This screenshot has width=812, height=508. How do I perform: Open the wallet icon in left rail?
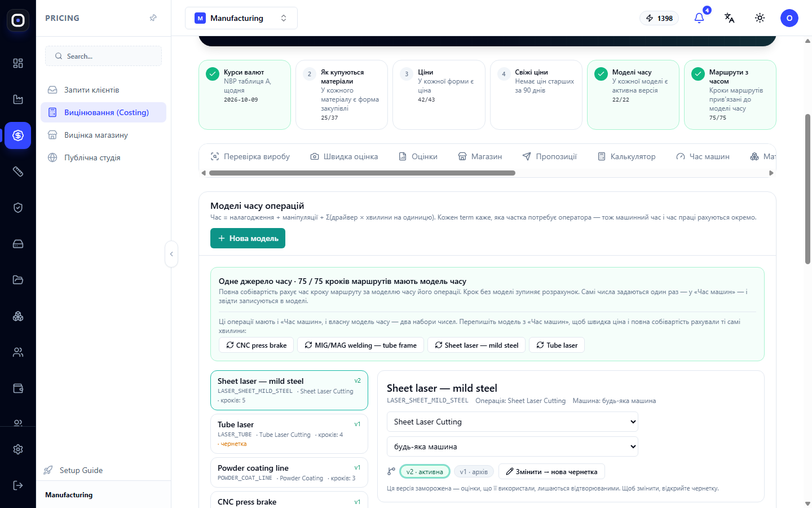(18, 388)
